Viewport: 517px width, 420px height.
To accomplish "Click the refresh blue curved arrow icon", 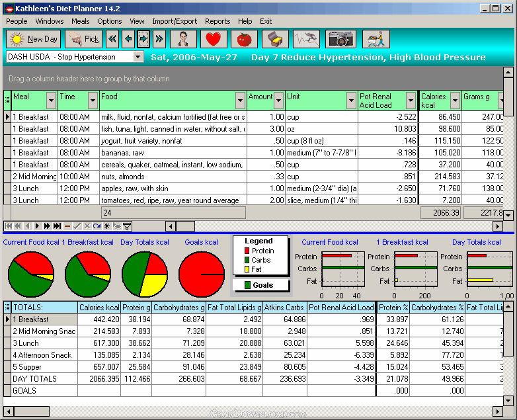I will point(97,226).
